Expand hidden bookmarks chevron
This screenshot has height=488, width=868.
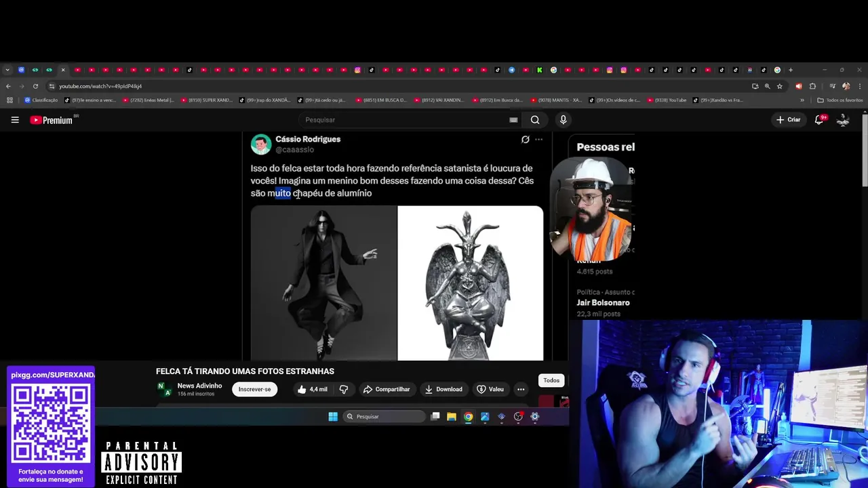click(x=802, y=100)
